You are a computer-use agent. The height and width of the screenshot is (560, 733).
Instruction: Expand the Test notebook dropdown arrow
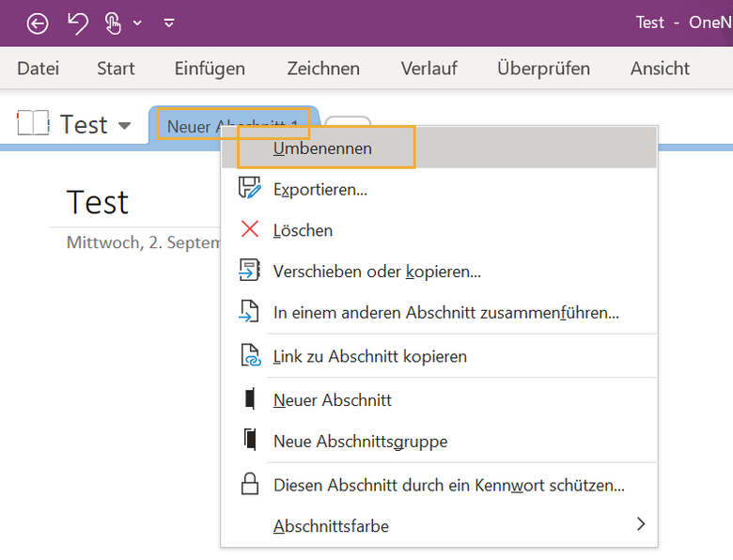(124, 125)
